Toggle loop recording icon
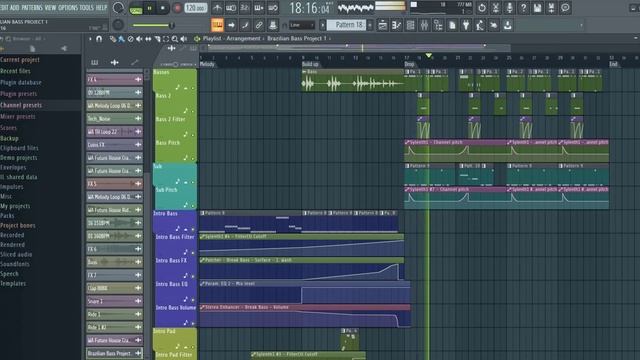 coord(273,8)
